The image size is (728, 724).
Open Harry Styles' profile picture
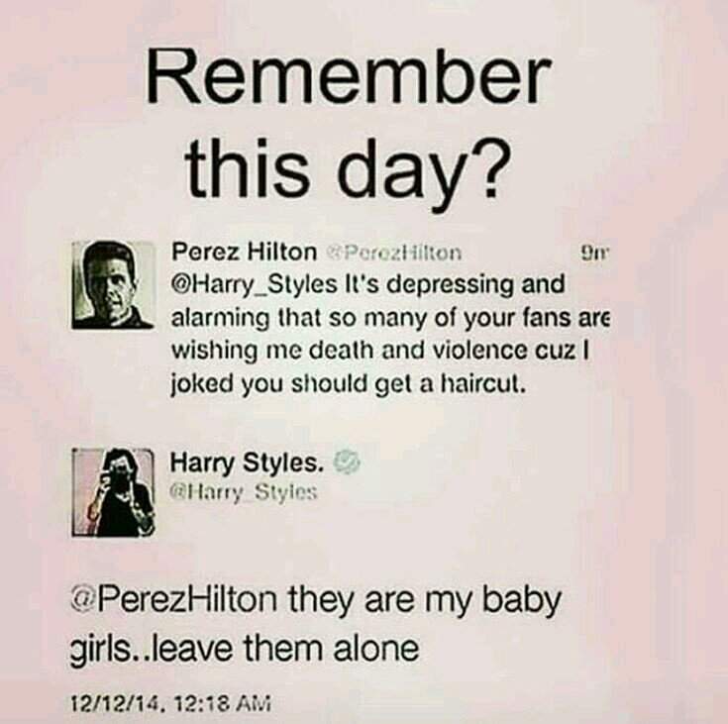coord(113,493)
